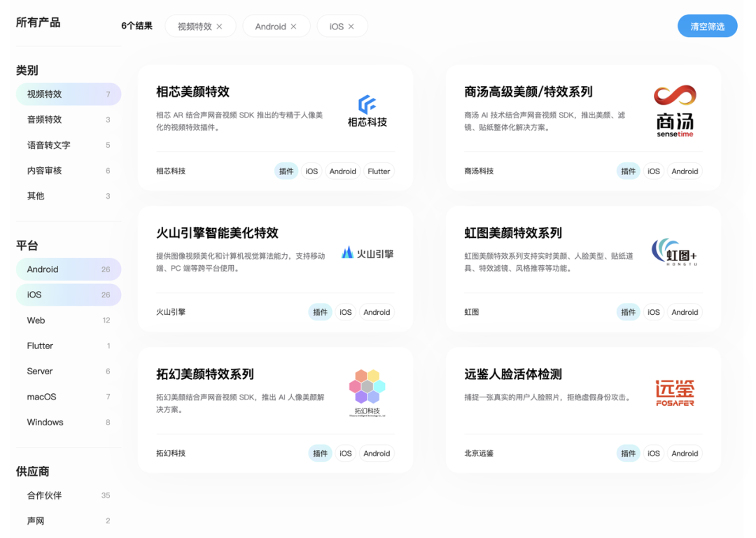Image resolution: width=756 pixels, height=538 pixels.
Task: Toggle the iOS platform filter in sidebar
Action: (69, 295)
